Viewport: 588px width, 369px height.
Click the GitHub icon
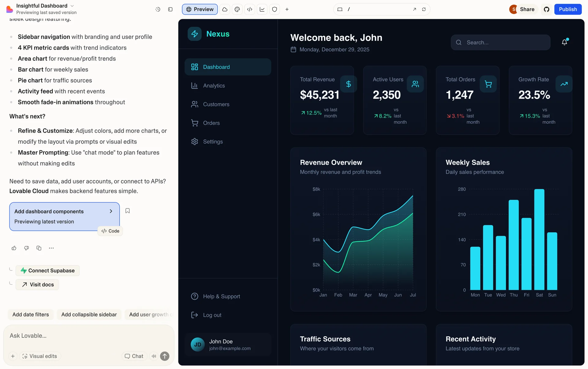(547, 9)
